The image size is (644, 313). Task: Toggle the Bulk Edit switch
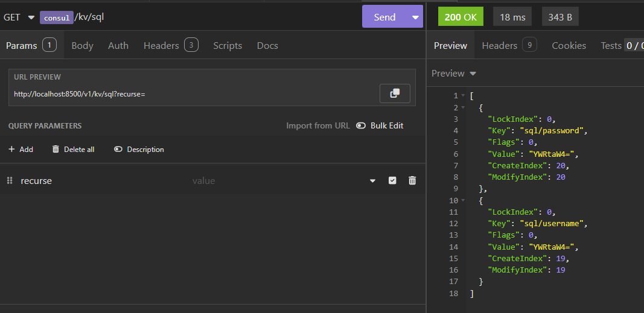(361, 125)
